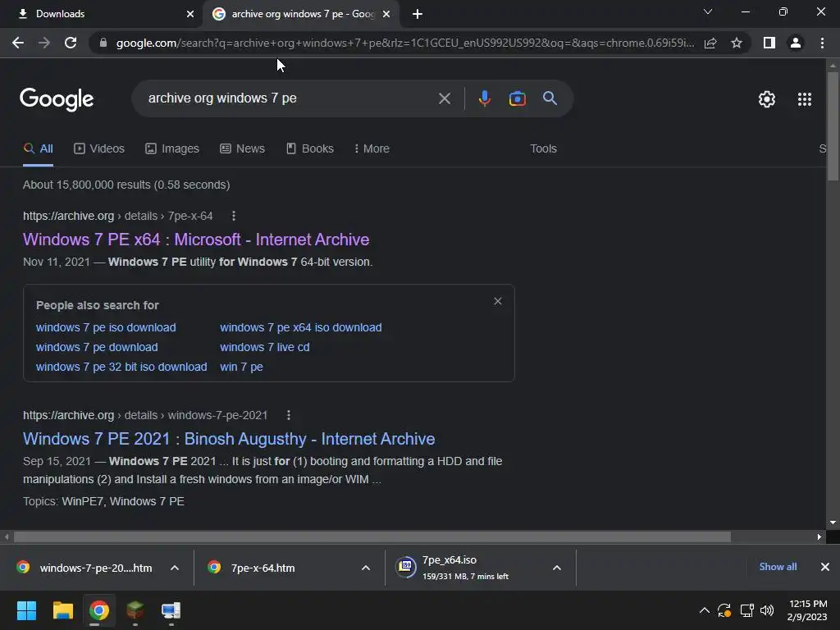Open File Explorer from the taskbar
Screen dimensions: 840x630
[62, 610]
